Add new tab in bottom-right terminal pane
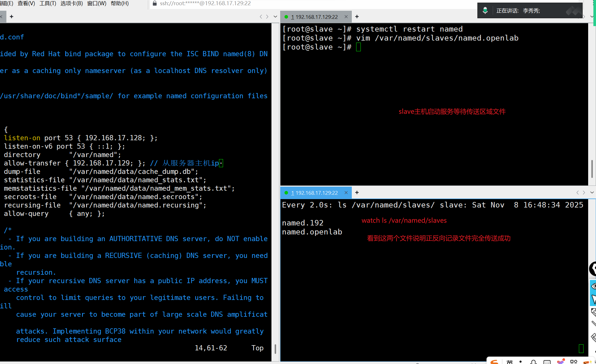This screenshot has height=364, width=596. click(x=357, y=192)
